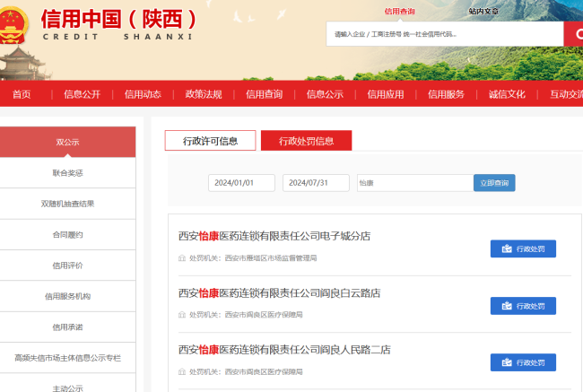Switch to the 行政许可信息 tab
The height and width of the screenshot is (392, 583).
point(211,141)
